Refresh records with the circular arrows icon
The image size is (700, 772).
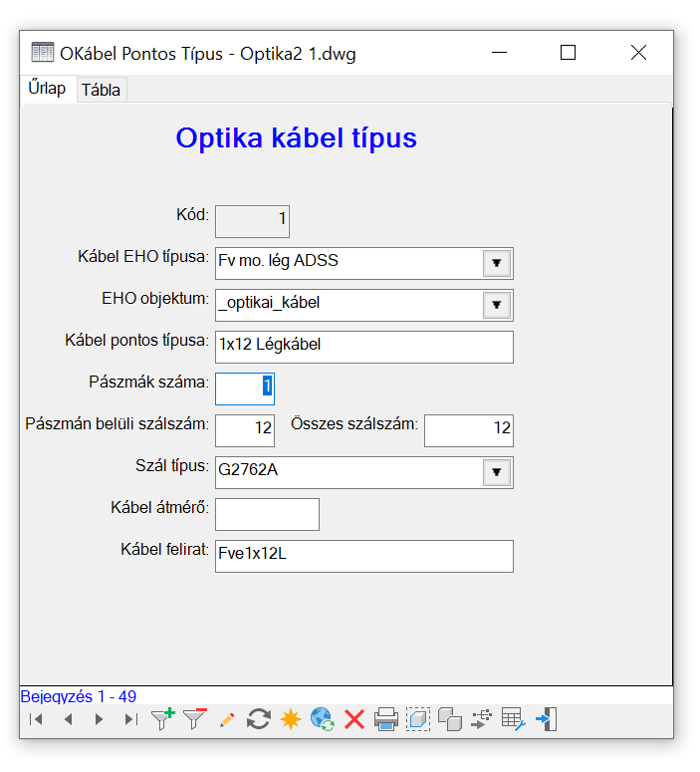point(259,719)
